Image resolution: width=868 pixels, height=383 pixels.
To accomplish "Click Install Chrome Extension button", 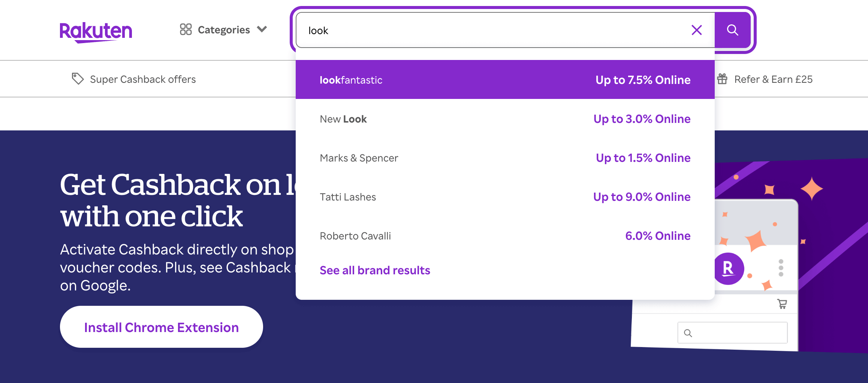I will [162, 327].
